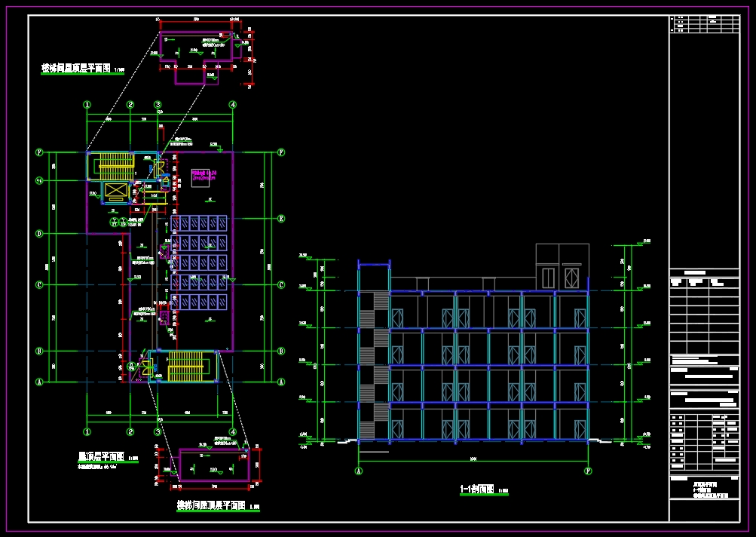This screenshot has height=537, width=756.
Task: Pick left-side axis bubble B of plan
Action: (39, 351)
